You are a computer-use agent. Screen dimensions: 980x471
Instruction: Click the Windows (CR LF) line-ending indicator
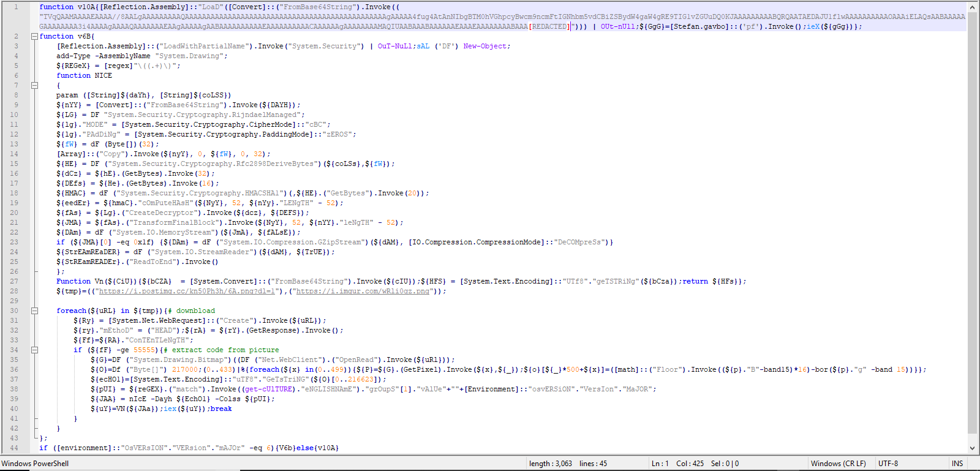pos(839,464)
